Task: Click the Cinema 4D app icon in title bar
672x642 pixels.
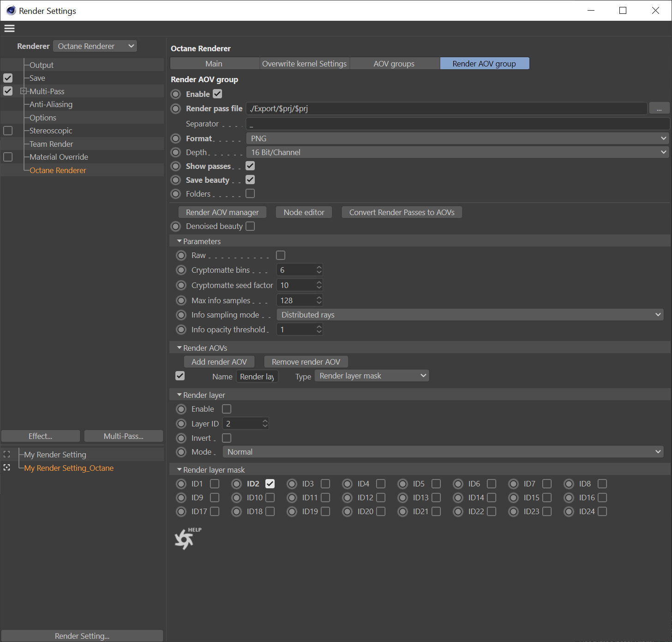Action: tap(11, 10)
